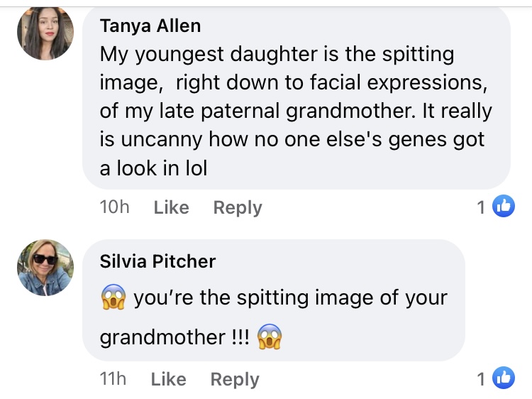Screen dimensions: 532x399
Task: Show the reaction count on Silvia's comment
Action: pyautogui.click(x=482, y=380)
